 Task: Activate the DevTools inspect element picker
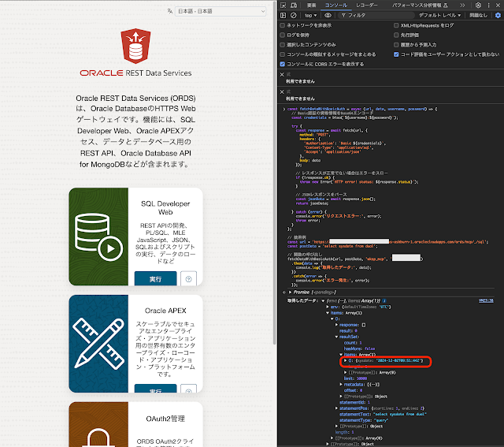click(283, 6)
